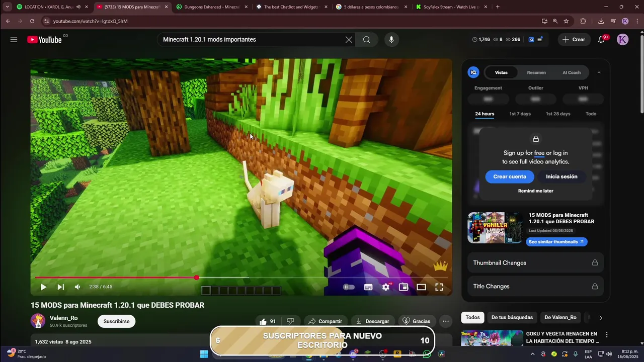
Task: Open the Goku y Vegeta video options
Action: 607,335
